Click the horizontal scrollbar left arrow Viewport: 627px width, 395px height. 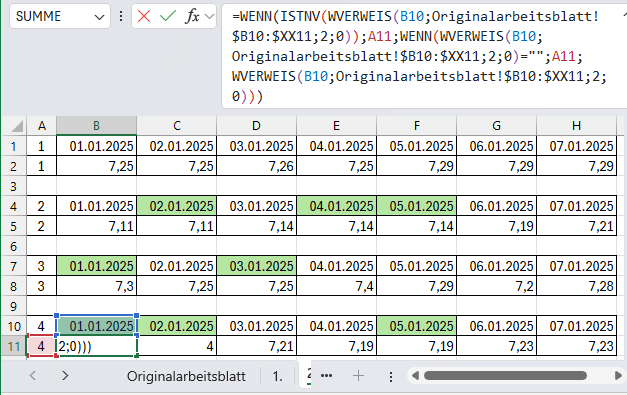(415, 376)
